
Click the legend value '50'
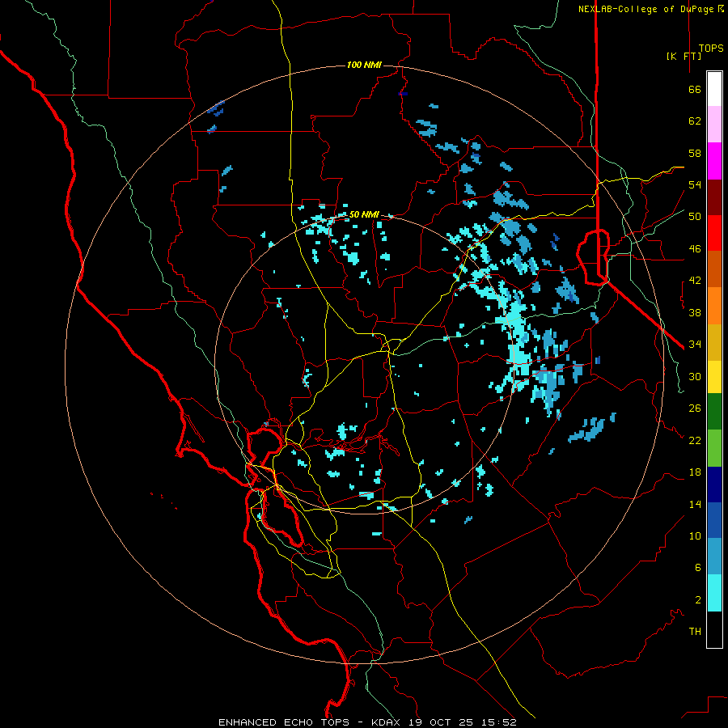pyautogui.click(x=695, y=217)
